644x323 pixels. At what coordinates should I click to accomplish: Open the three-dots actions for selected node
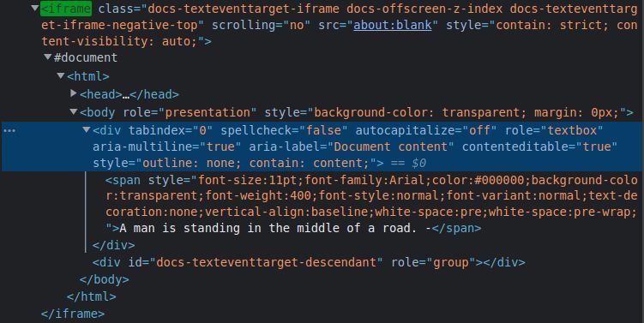click(x=9, y=131)
